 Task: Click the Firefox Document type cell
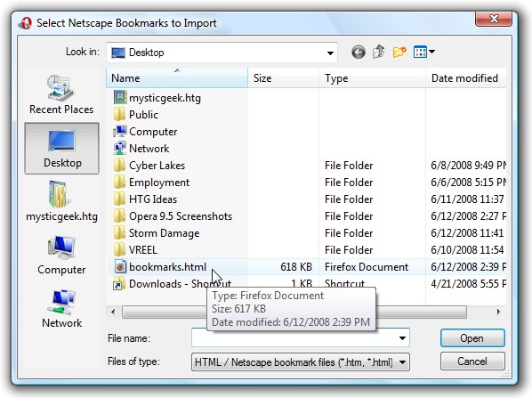[x=367, y=267]
